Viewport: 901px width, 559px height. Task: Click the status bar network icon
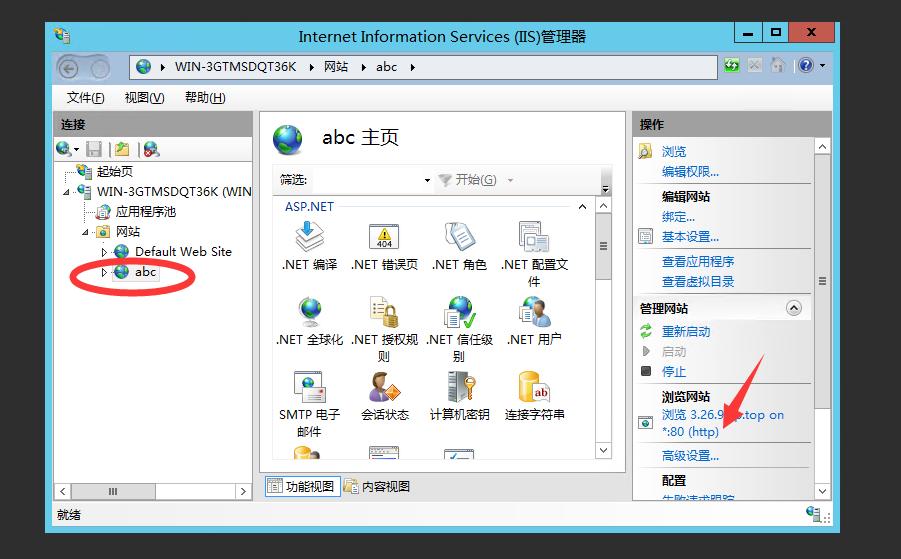click(814, 514)
